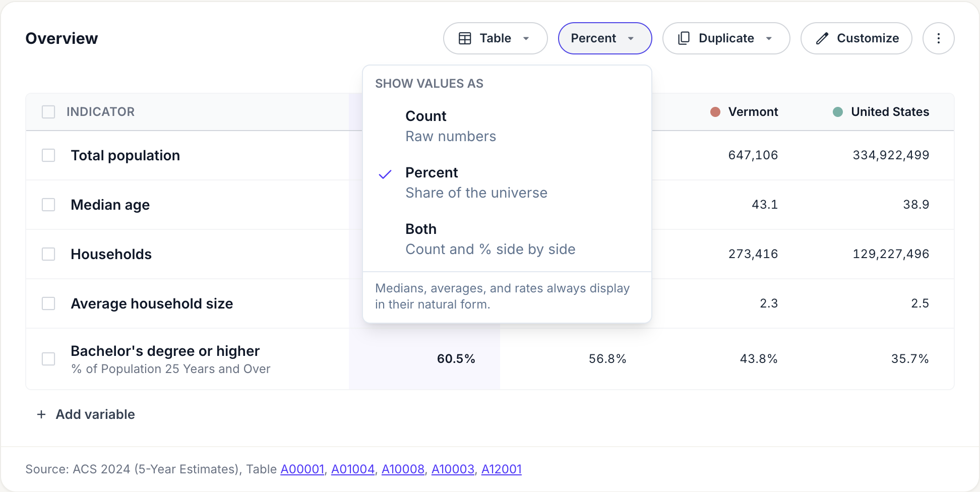The height and width of the screenshot is (492, 980).
Task: Check the Average household size checkbox
Action: coord(48,303)
